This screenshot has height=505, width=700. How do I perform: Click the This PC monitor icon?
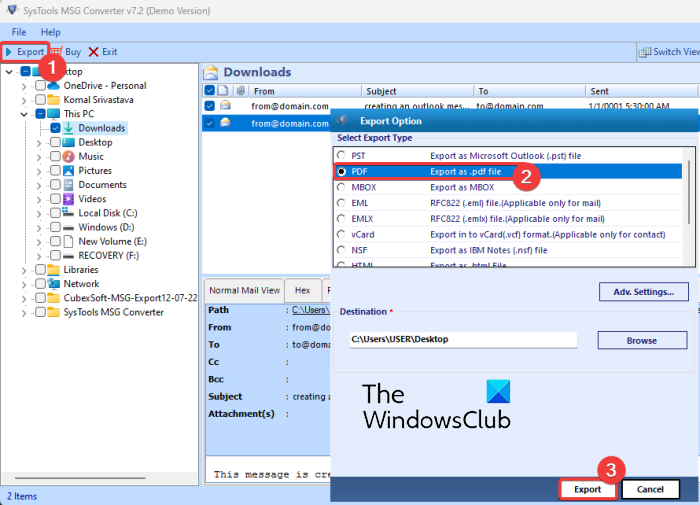click(54, 113)
